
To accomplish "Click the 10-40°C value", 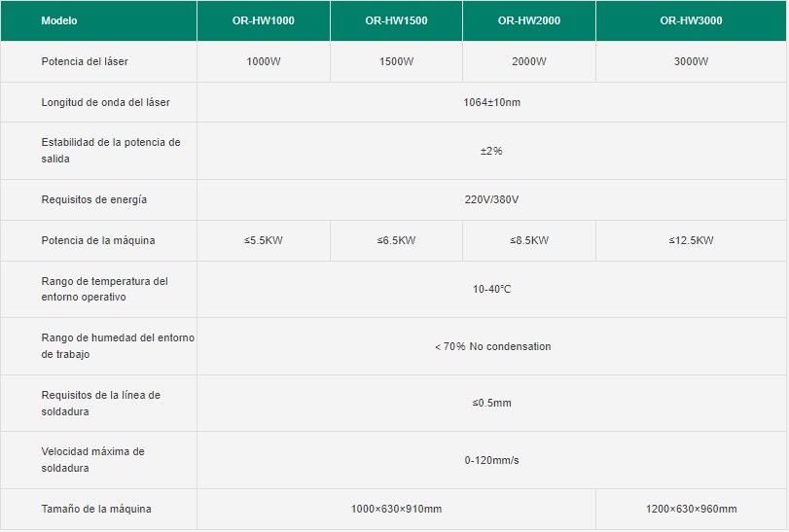I will 491,289.
